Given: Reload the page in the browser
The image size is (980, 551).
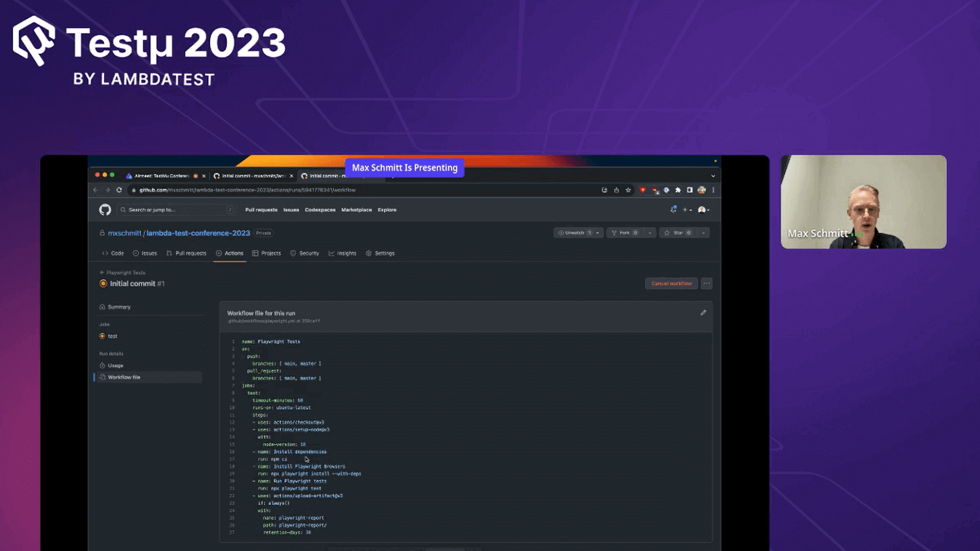Looking at the screenshot, I should tap(119, 190).
